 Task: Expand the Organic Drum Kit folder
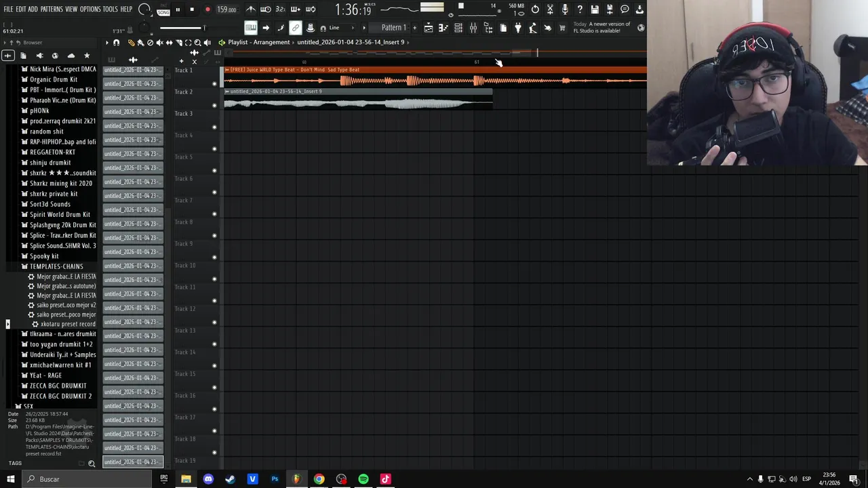point(54,79)
